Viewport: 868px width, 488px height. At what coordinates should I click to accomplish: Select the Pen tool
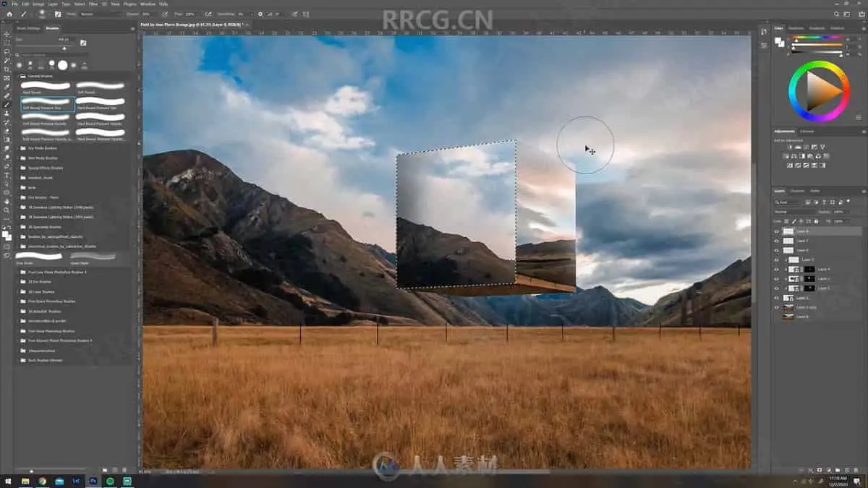[x=7, y=166]
